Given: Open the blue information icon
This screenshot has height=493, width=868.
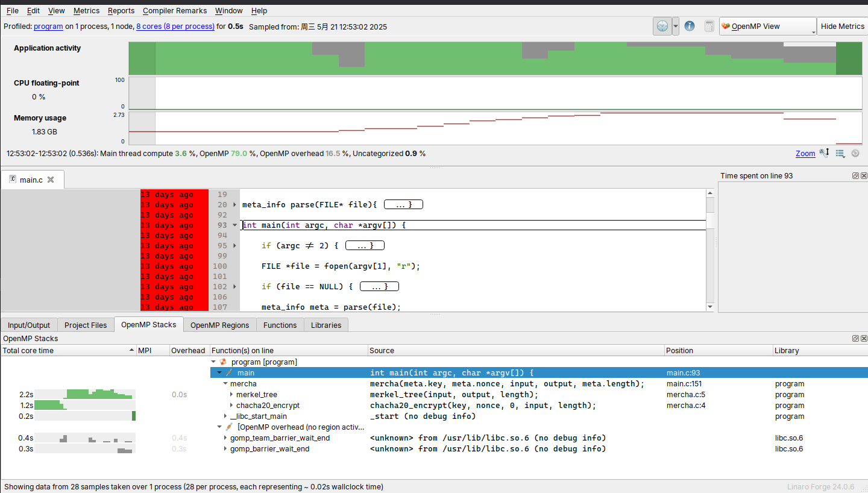Looking at the screenshot, I should pyautogui.click(x=690, y=26).
